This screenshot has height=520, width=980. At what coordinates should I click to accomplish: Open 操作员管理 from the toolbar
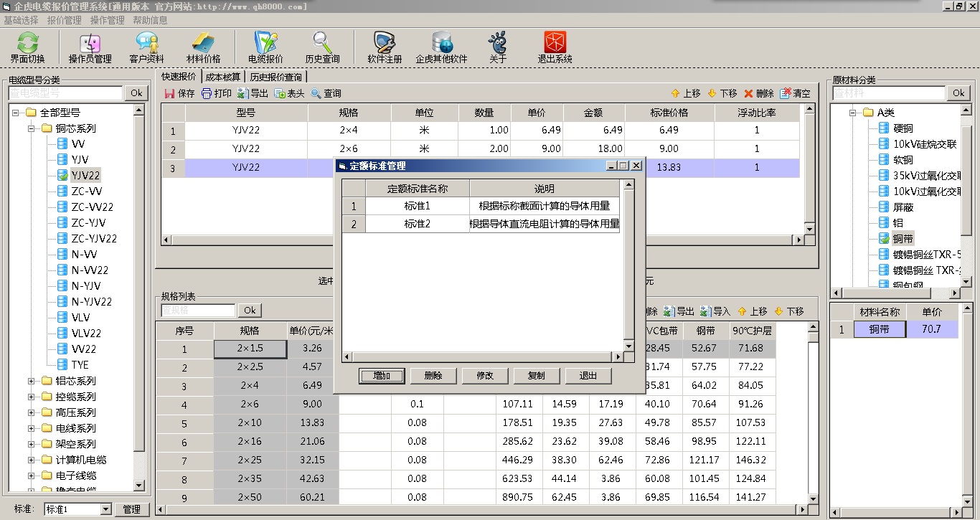coord(90,48)
